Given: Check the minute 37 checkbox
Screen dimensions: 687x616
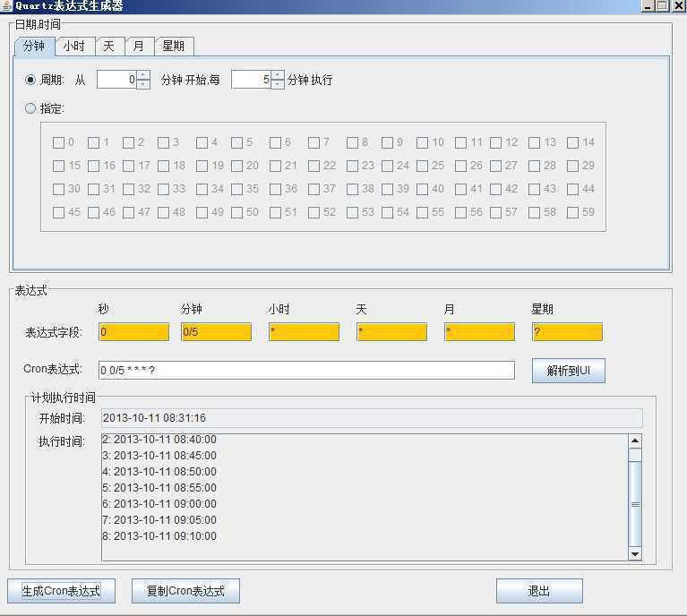Looking at the screenshot, I should click(313, 189).
